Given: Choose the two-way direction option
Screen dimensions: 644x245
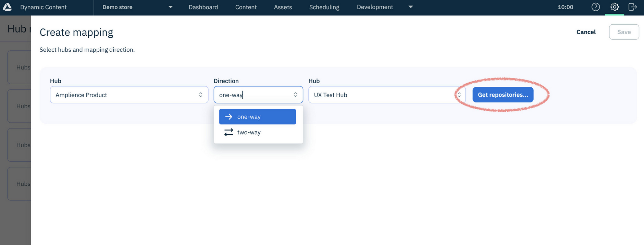Looking at the screenshot, I should [258, 132].
